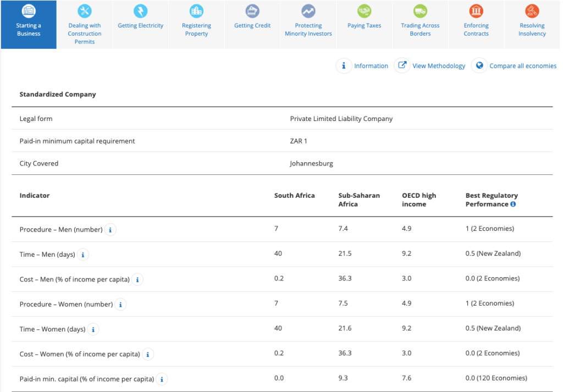Click the Enforcing Contracts courthouse icon
This screenshot has width=563, height=392.
click(476, 11)
